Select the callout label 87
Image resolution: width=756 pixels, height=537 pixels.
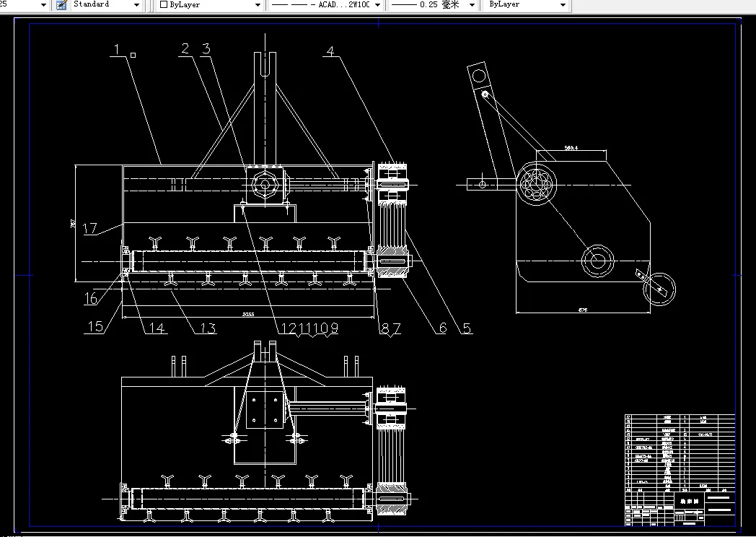click(x=391, y=328)
